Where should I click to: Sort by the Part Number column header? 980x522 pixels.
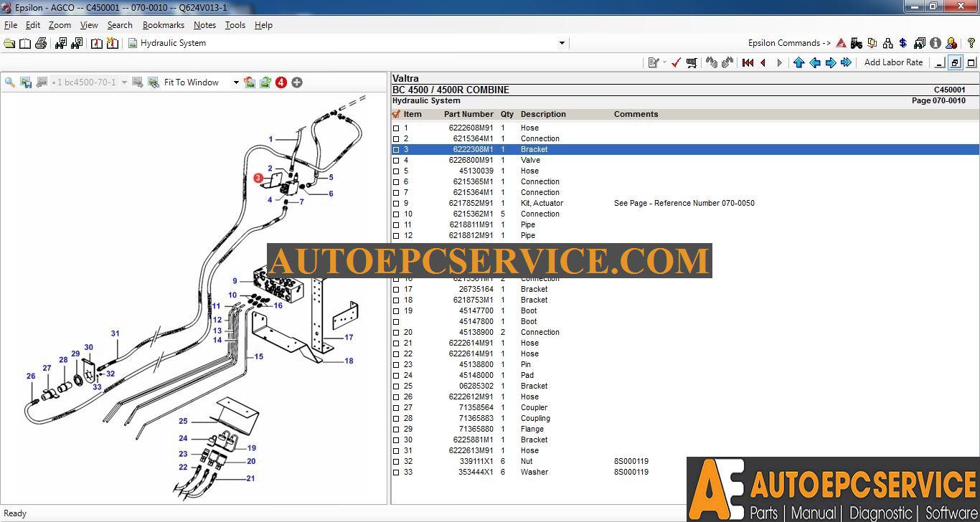[x=468, y=114]
